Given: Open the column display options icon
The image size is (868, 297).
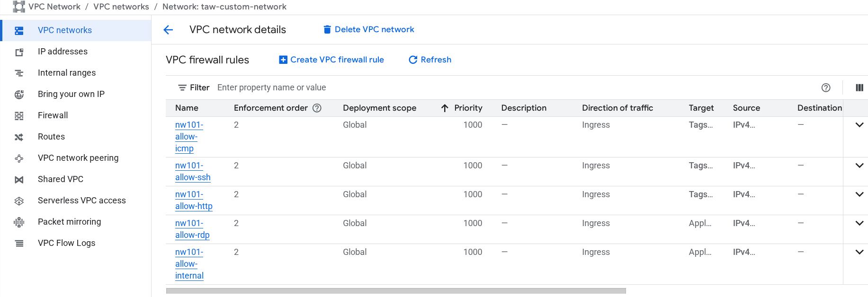Looking at the screenshot, I should click(859, 87).
